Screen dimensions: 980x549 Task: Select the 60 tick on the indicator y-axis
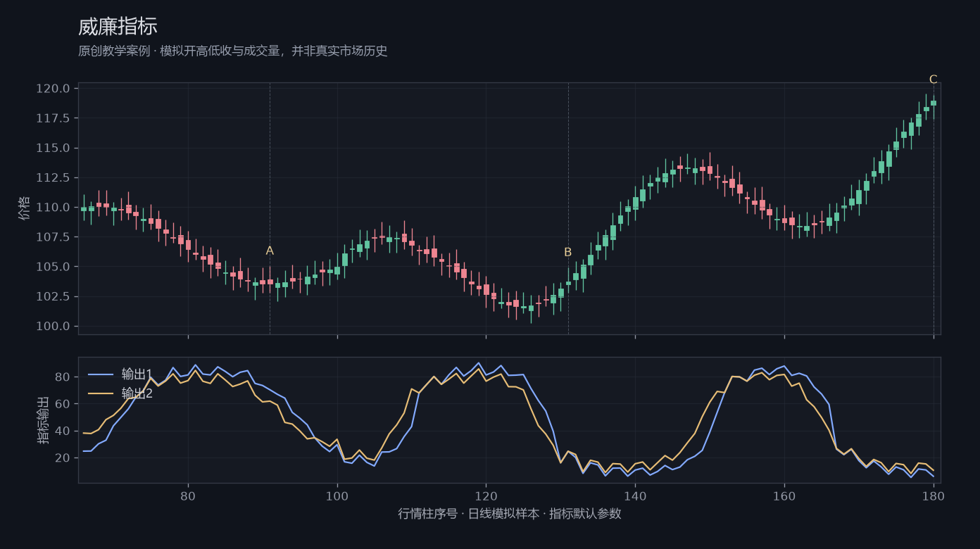[x=63, y=404]
